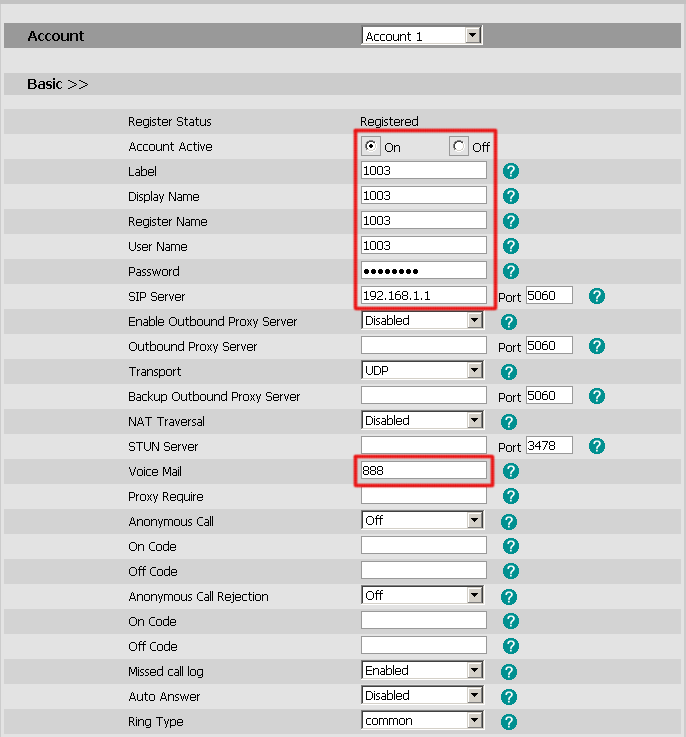Viewport: 686px width, 737px height.
Task: Click help icon for Proxy Require
Action: point(511,496)
